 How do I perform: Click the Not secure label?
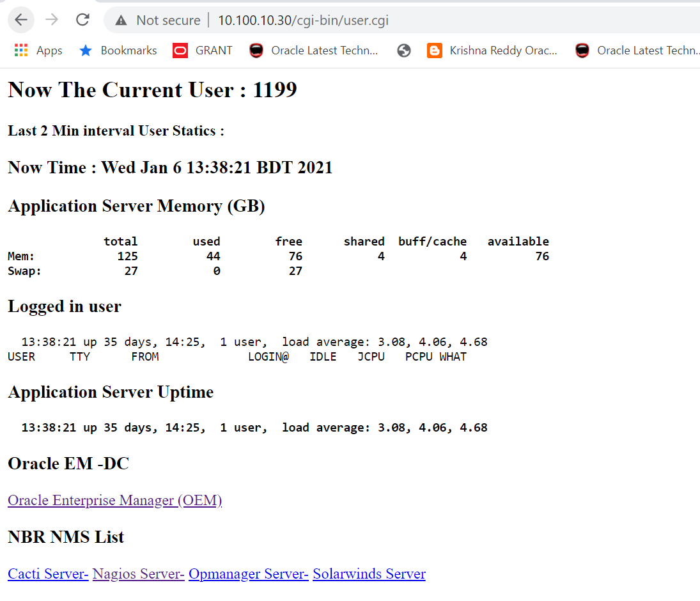click(x=168, y=20)
